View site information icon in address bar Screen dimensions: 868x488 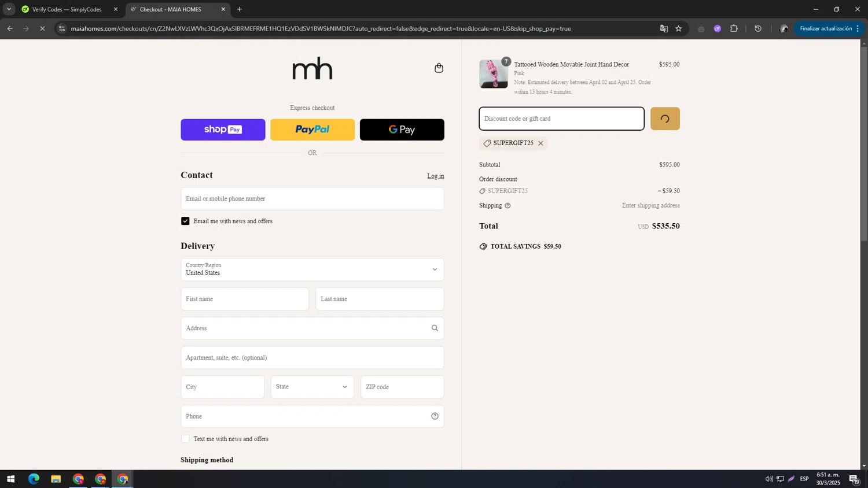click(62, 28)
